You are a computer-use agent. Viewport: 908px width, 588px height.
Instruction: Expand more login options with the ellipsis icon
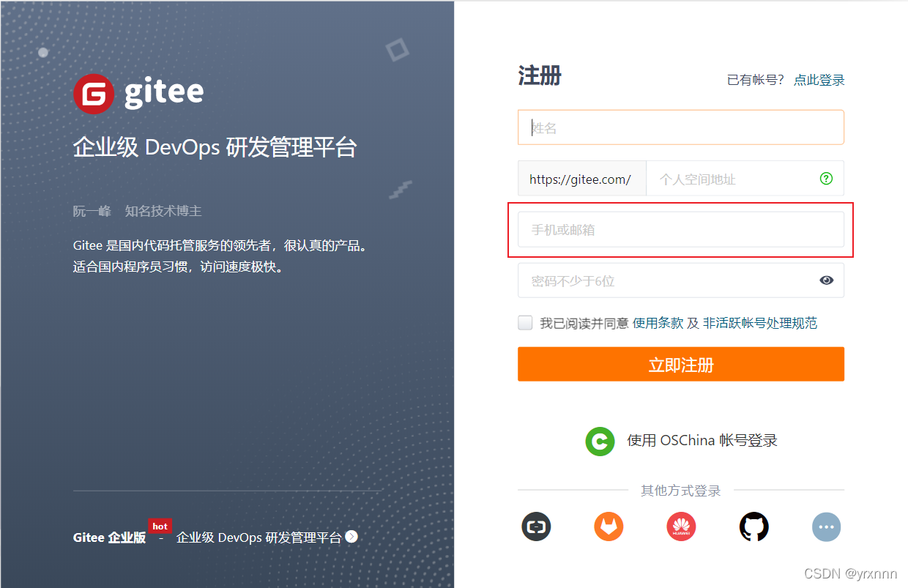(826, 526)
